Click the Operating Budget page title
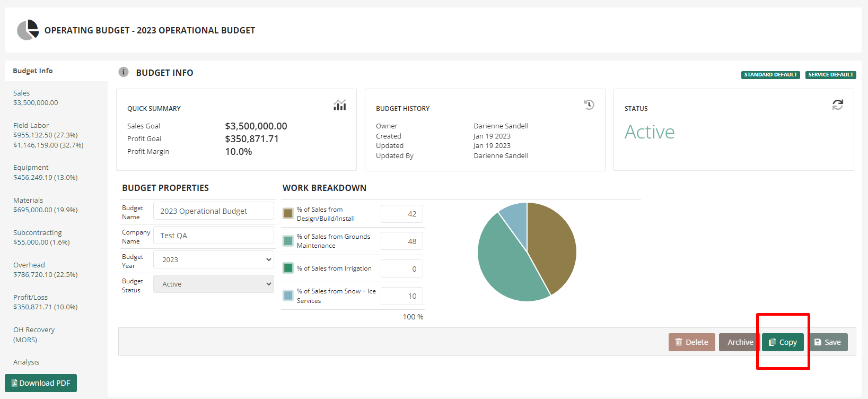 click(150, 30)
